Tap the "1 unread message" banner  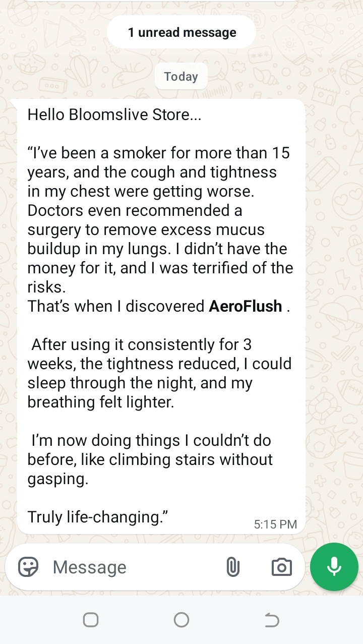(x=181, y=32)
